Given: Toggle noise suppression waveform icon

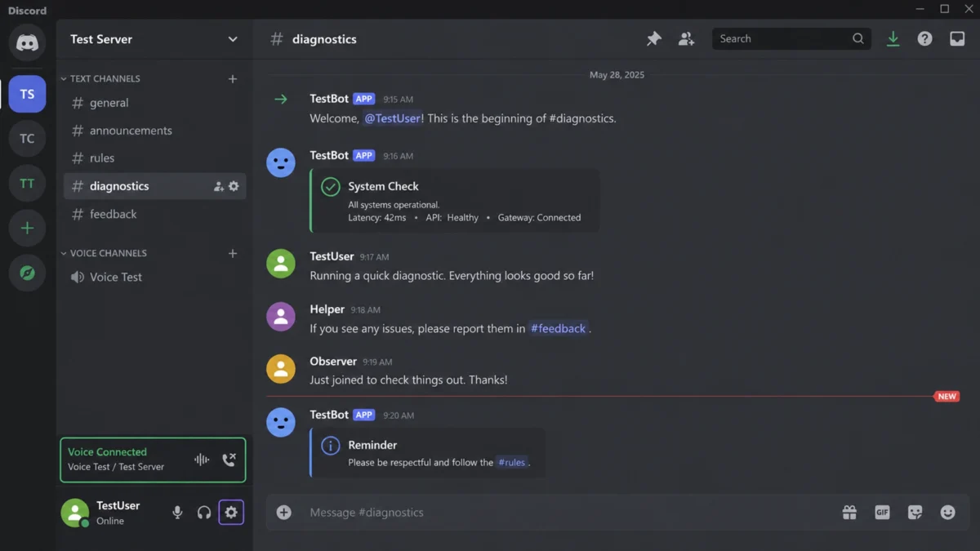Looking at the screenshot, I should [x=202, y=460].
